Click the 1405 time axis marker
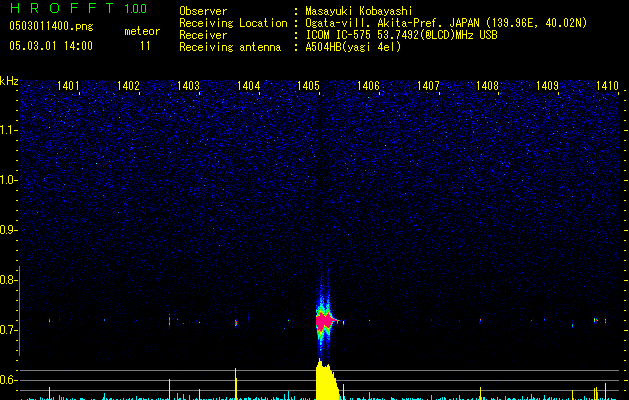 point(308,86)
